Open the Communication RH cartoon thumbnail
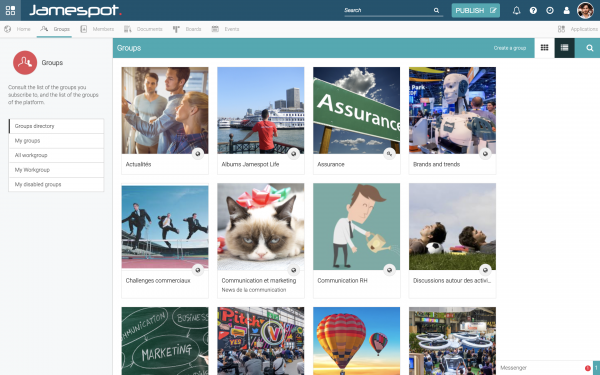Viewport: 600px width, 375px height. point(356,227)
